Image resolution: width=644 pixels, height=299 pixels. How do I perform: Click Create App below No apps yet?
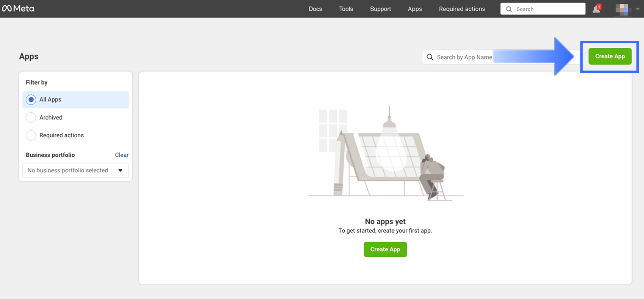coord(385,249)
